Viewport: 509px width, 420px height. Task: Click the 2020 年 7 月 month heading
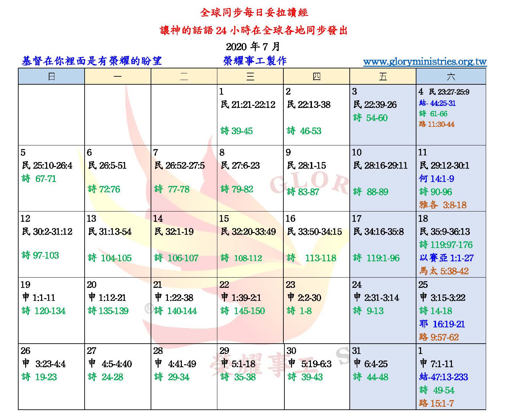(253, 46)
